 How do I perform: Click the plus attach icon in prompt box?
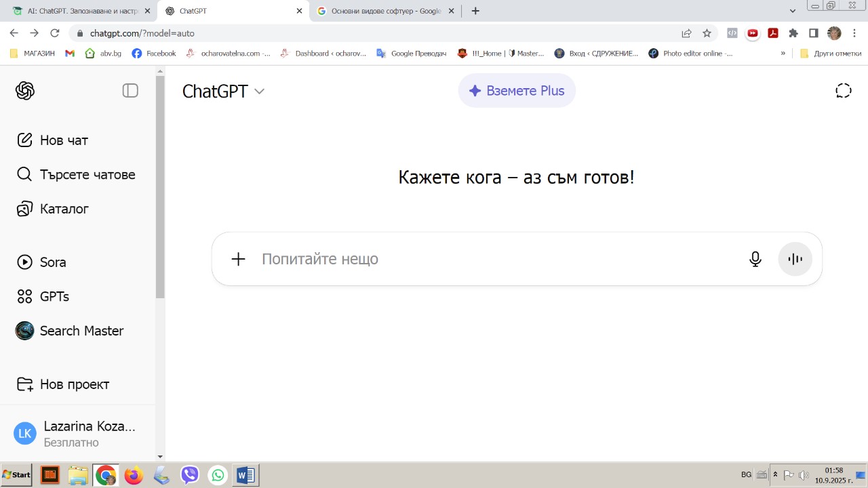tap(238, 259)
